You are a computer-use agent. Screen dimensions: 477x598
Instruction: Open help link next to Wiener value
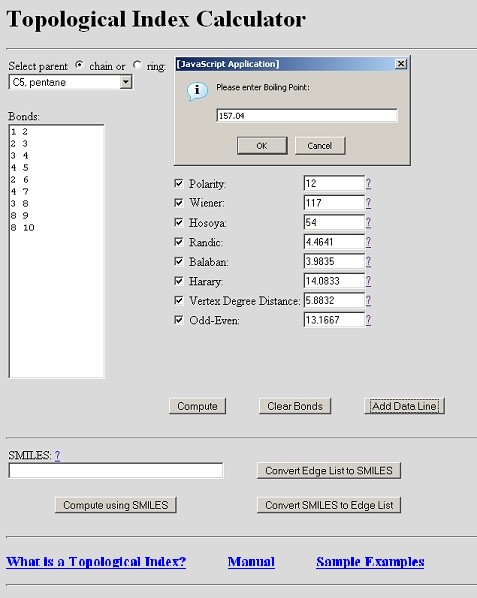(x=368, y=203)
